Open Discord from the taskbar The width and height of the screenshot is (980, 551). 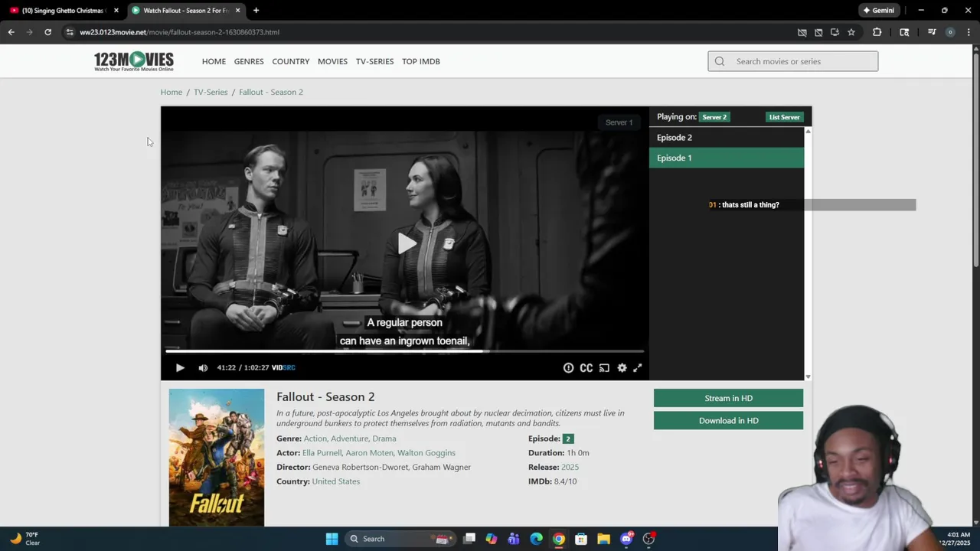coord(626,539)
